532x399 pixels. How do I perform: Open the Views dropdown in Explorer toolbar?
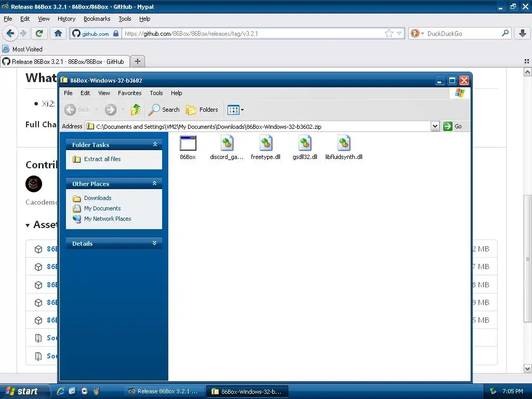(x=235, y=110)
